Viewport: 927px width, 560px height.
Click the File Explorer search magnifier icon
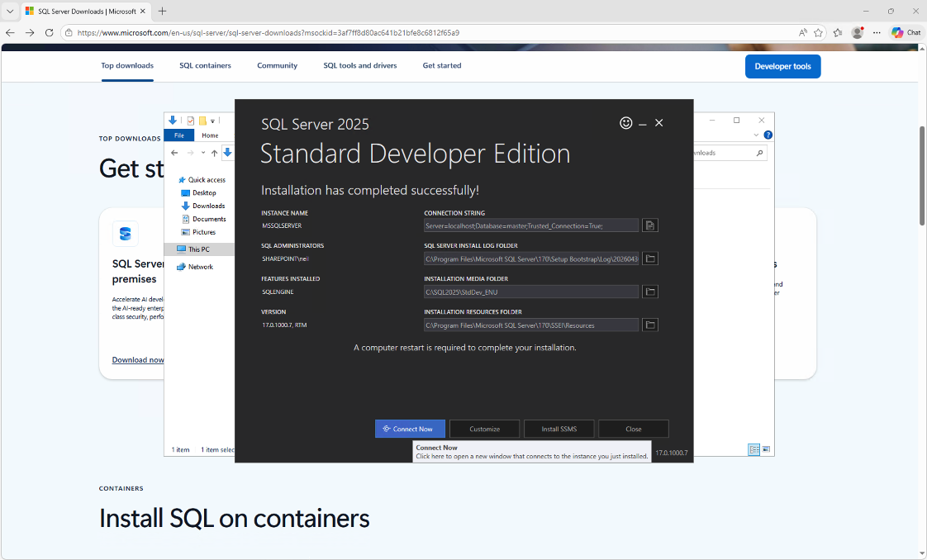tap(759, 153)
